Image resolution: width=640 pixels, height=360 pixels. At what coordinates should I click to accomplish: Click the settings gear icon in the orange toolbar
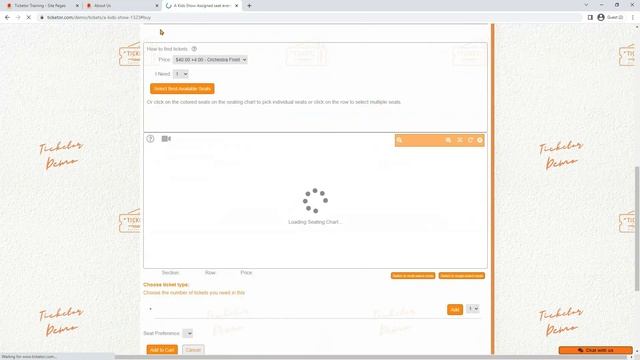pos(480,140)
